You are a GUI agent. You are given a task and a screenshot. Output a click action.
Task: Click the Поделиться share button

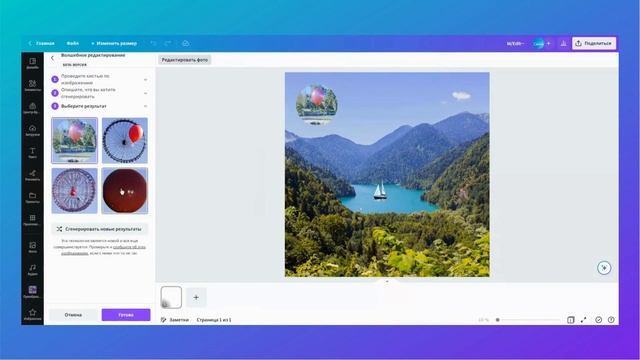tap(594, 43)
